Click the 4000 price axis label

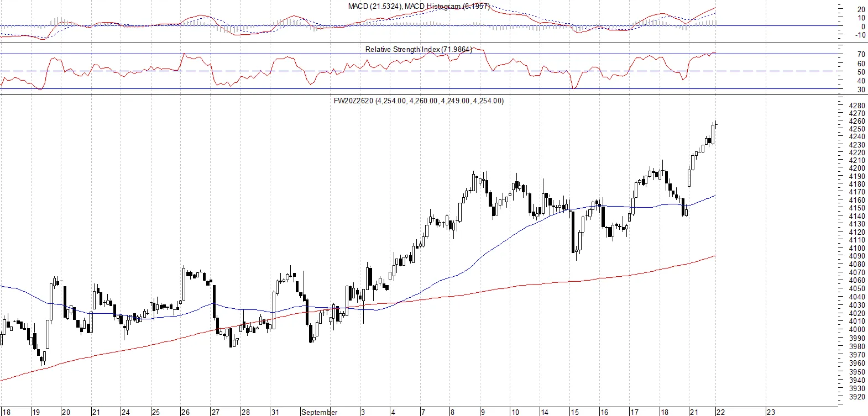coord(857,330)
